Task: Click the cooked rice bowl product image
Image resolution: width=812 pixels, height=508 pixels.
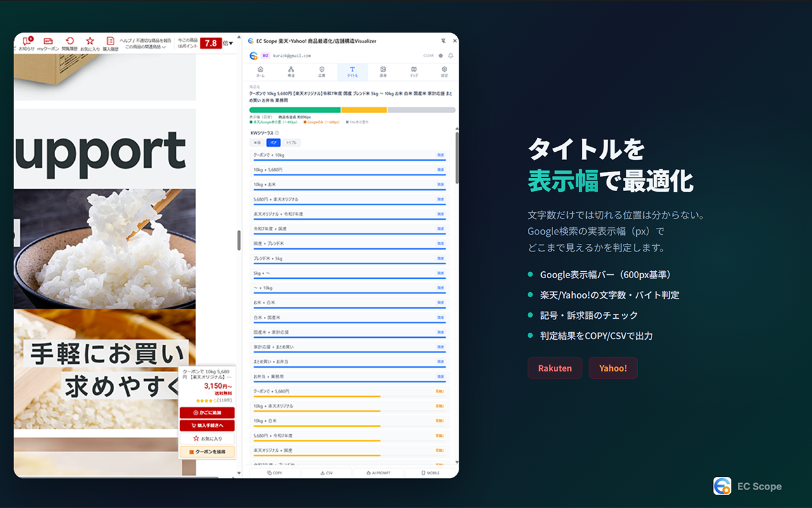Action: pos(105,249)
